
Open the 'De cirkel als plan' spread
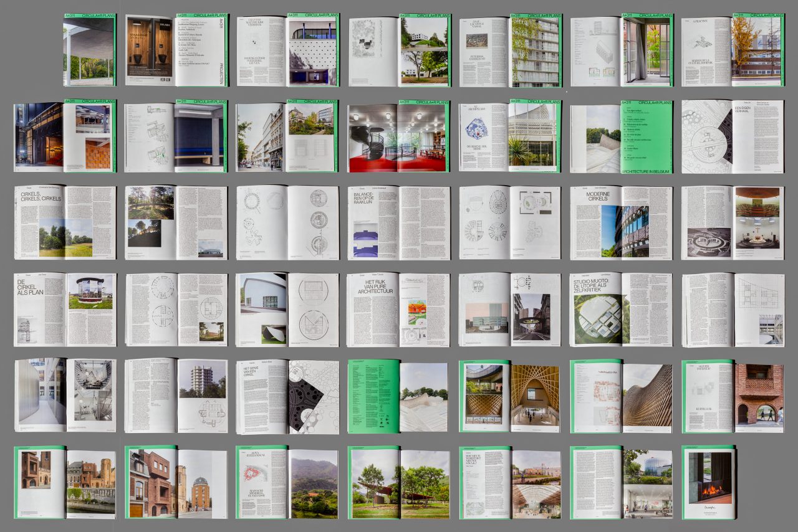pos(65,309)
